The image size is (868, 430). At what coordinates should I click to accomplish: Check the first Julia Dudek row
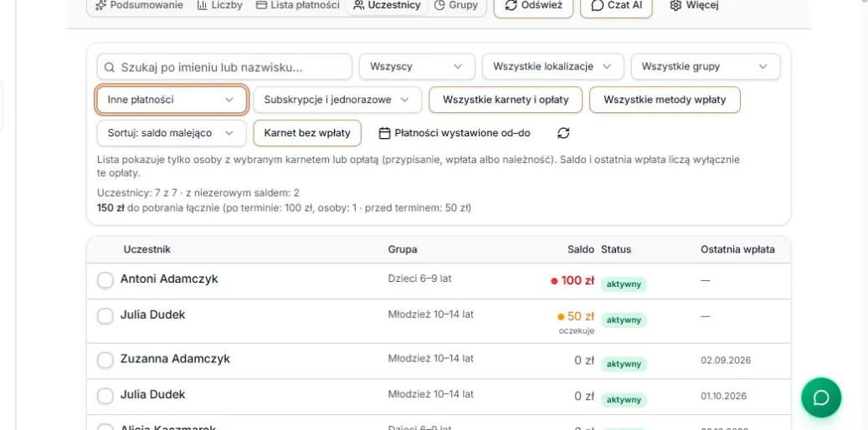[105, 316]
